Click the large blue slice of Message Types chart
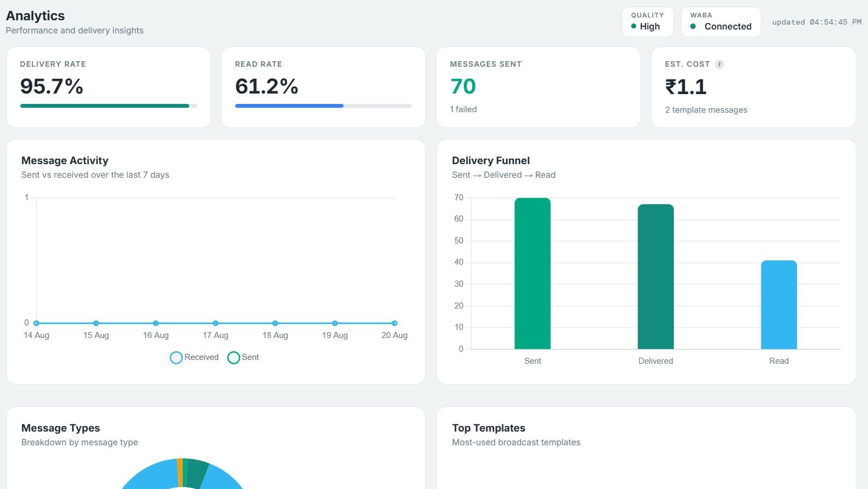Image resolution: width=868 pixels, height=489 pixels. [153, 475]
